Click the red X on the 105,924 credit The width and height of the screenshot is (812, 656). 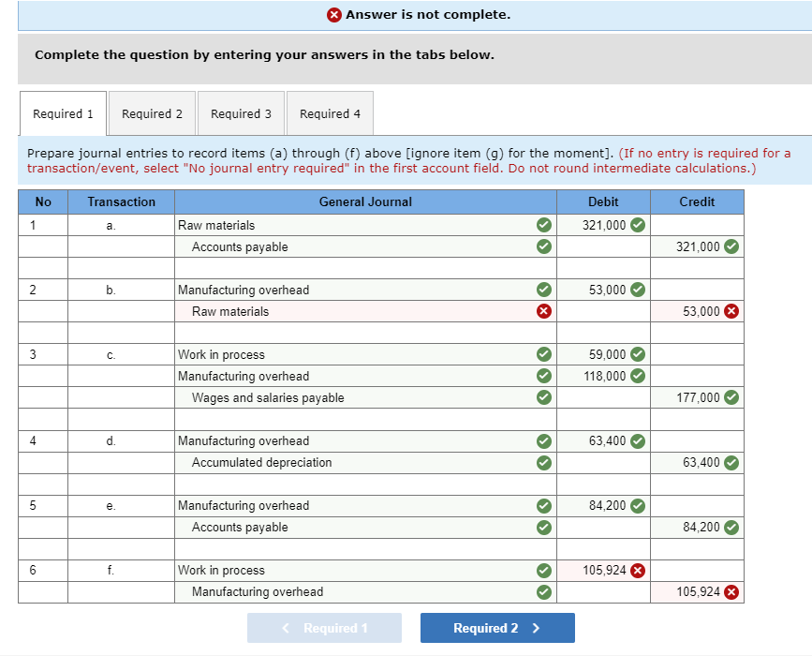(731, 591)
